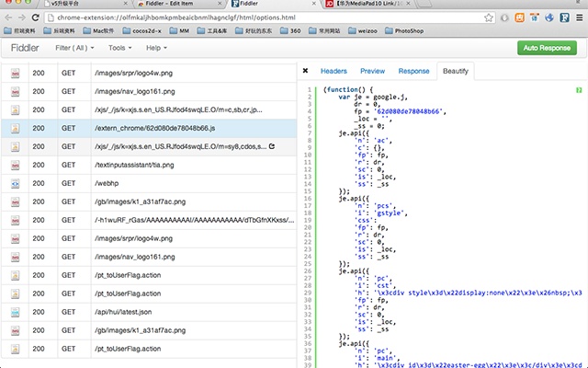Switch to the Preview tab

pyautogui.click(x=372, y=71)
